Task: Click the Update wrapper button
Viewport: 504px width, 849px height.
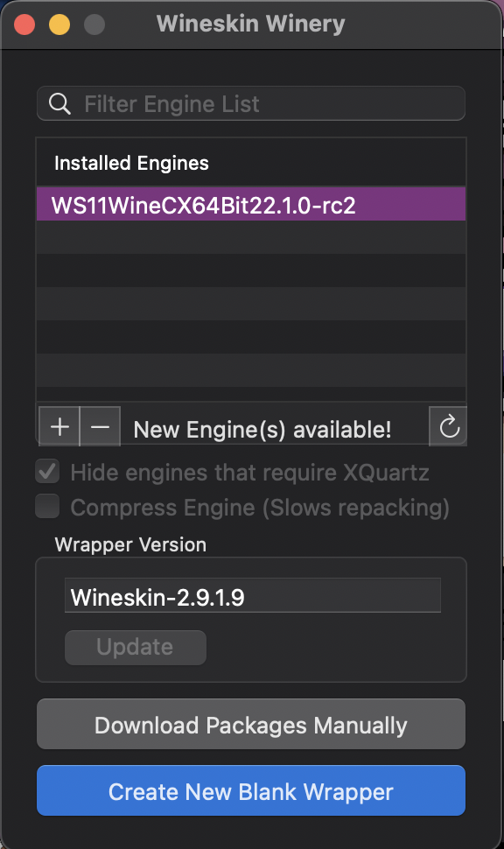Action: pyautogui.click(x=136, y=648)
